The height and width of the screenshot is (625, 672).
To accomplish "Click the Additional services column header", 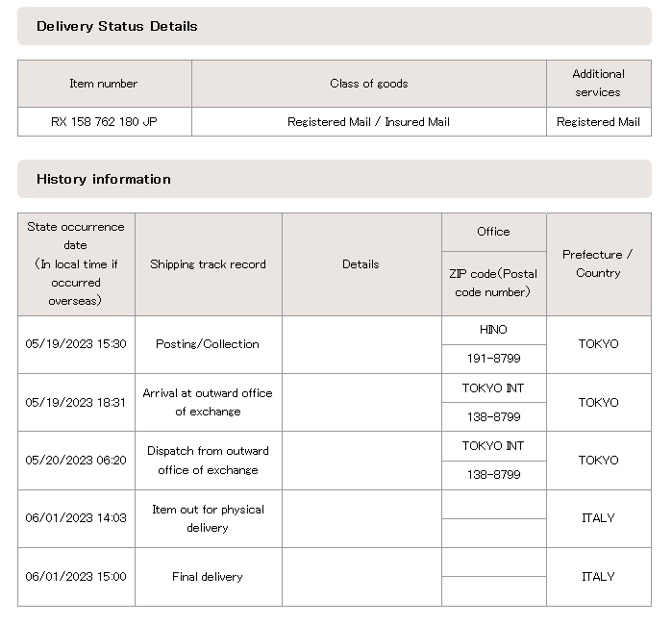I will click(598, 84).
